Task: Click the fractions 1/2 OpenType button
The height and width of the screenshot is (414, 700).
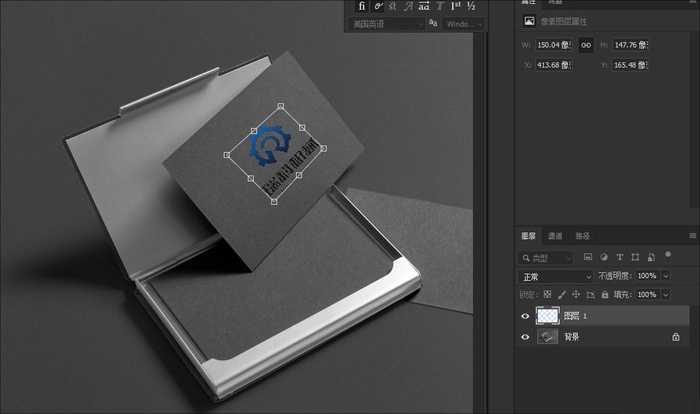Action: pyautogui.click(x=471, y=6)
